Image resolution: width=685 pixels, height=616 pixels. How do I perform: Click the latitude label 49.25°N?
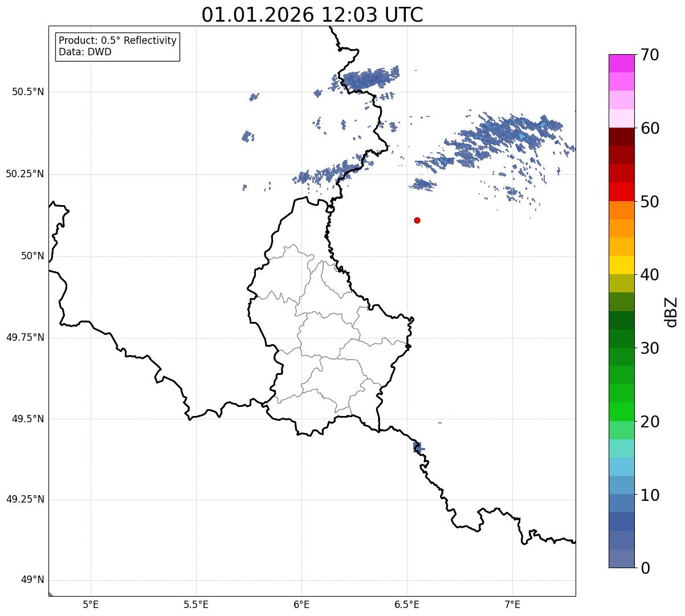pos(25,500)
